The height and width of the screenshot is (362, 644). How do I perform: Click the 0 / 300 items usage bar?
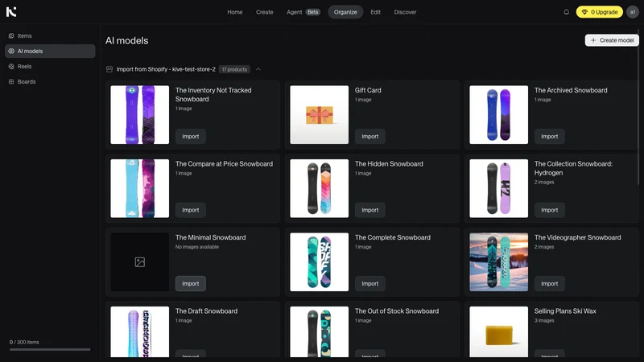50,350
